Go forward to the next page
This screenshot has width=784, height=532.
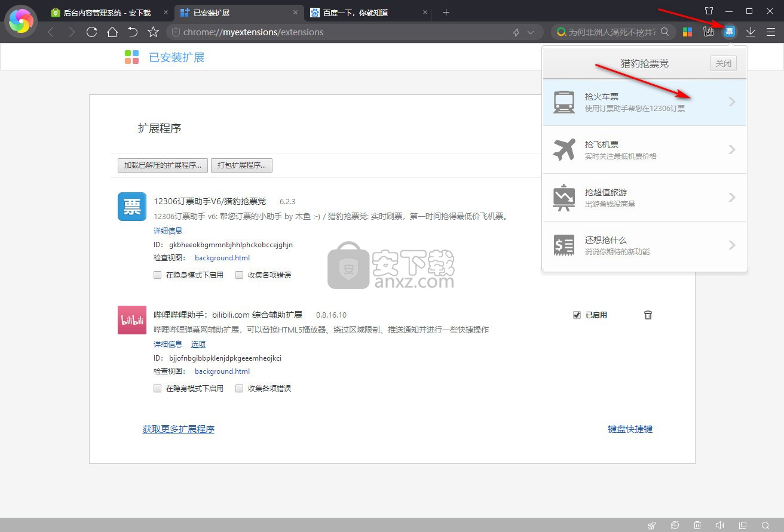tap(72, 32)
